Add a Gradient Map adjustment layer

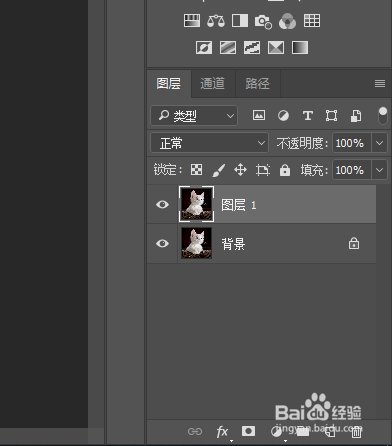click(300, 48)
